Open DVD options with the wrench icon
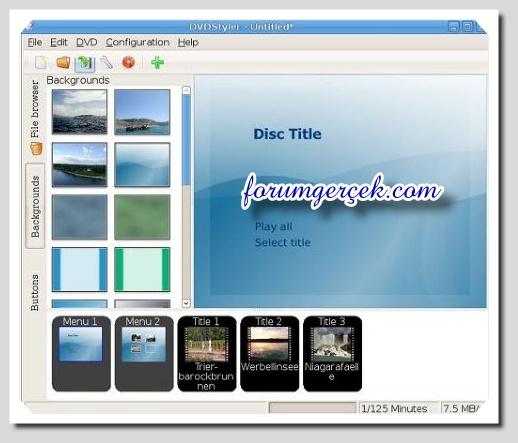518x443 pixels. click(107, 62)
